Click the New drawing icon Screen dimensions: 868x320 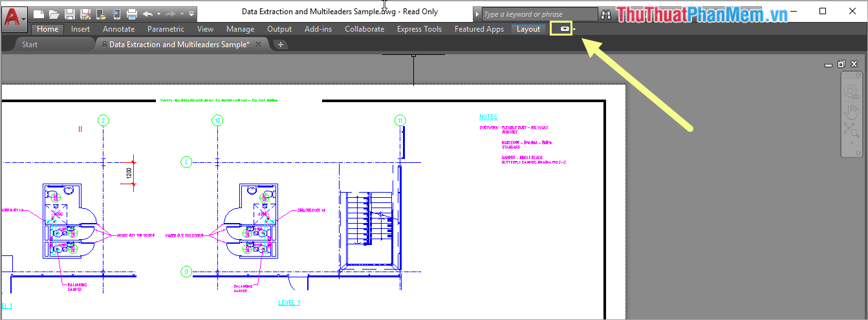(x=39, y=14)
